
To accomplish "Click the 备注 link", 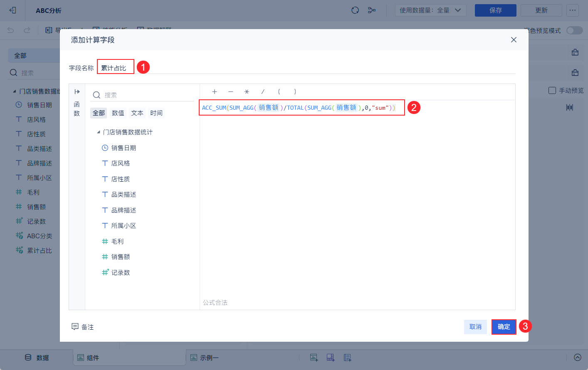I will (x=87, y=327).
